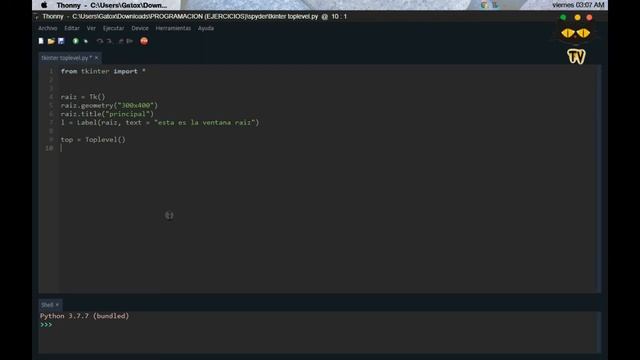Open the Apple menu
The width and height of the screenshot is (640, 360).
pyautogui.click(x=44, y=5)
